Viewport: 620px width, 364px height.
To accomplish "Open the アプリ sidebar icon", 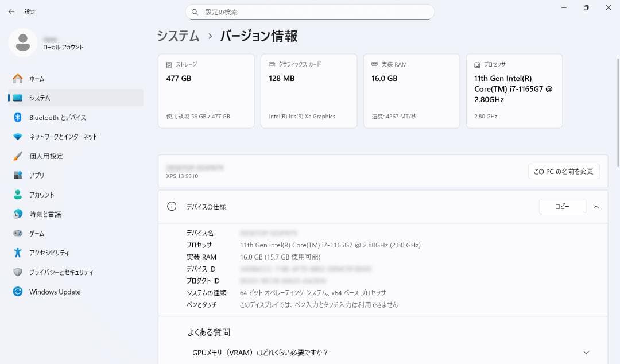I will (x=18, y=175).
